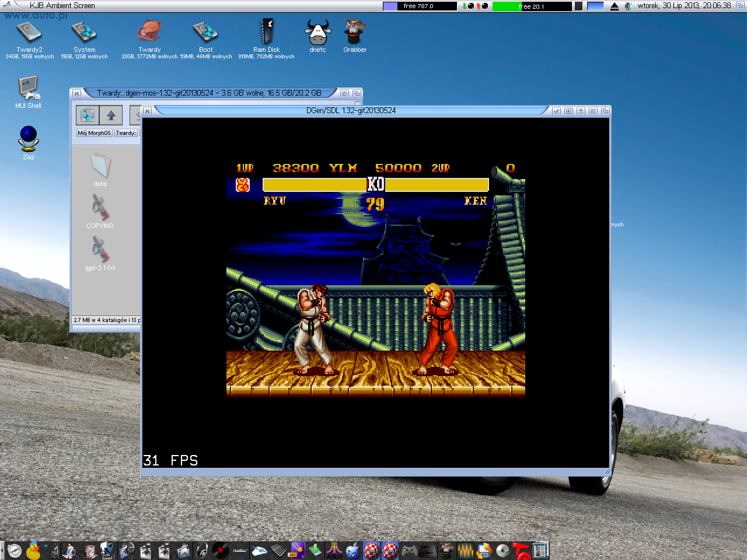Viewport: 747px width, 560px height.
Task: Launch the Atari emulator dock icon
Action: click(334, 551)
